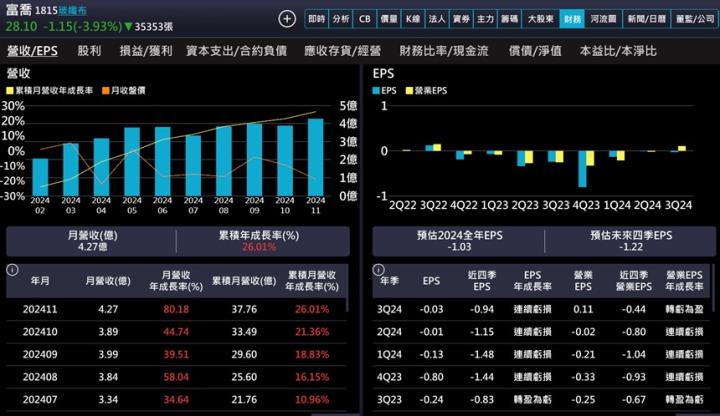Click blue EPS legend marker
720x416 pixels.
pyautogui.click(x=376, y=90)
